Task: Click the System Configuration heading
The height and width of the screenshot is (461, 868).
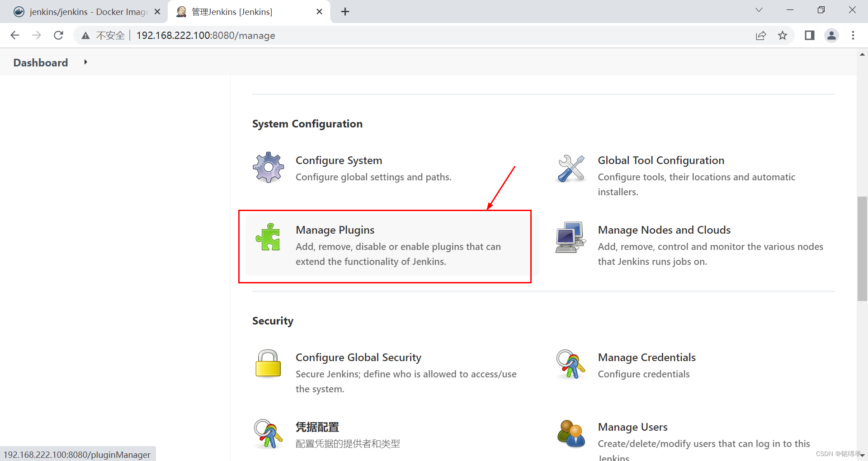Action: tap(307, 124)
